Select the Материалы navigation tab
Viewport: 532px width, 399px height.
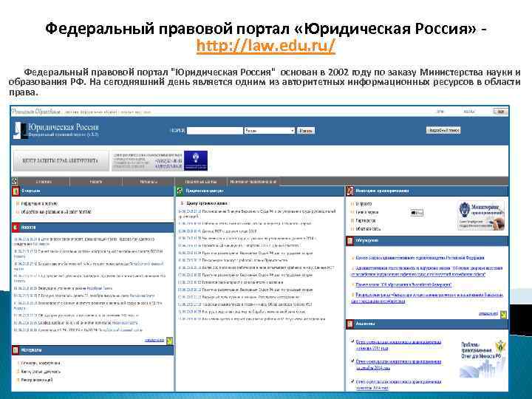149,182
